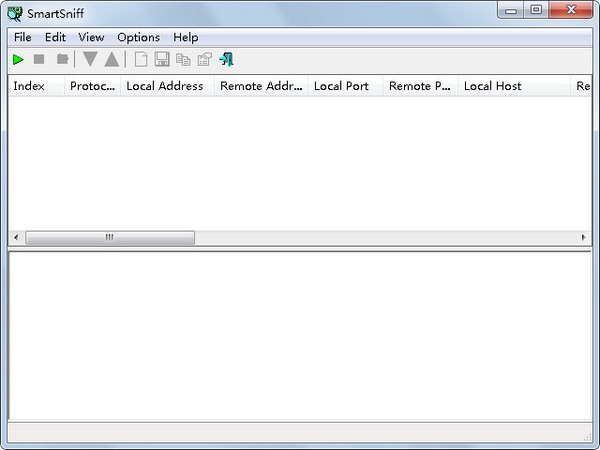Click the downward triangle toolbar icon

[x=90, y=59]
